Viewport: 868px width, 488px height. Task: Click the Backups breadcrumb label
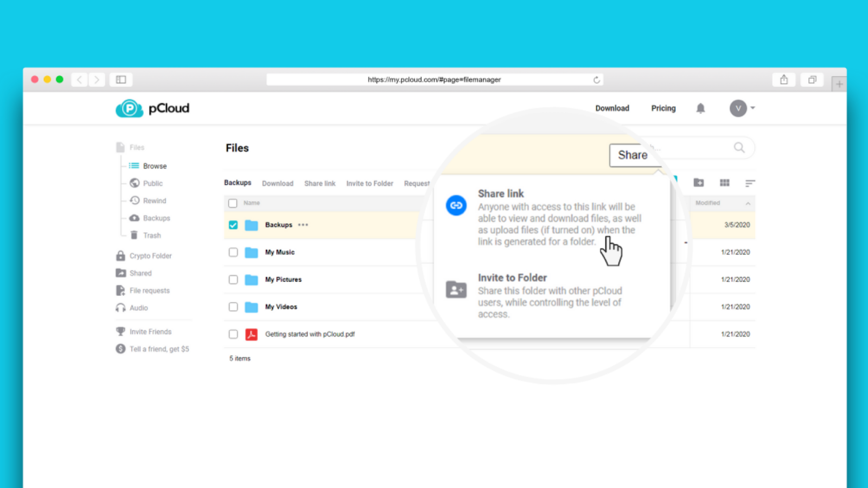coord(238,183)
